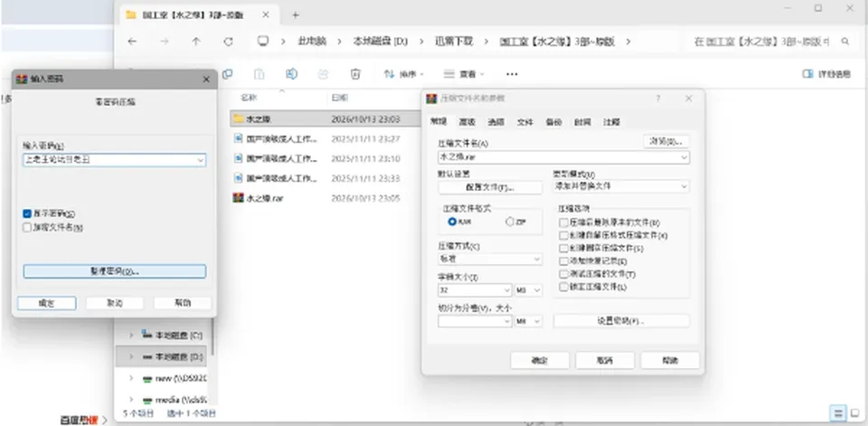Image resolution: width=868 pixels, height=426 pixels.
Task: Click the Copy icon in Explorer toolbar
Action: [x=227, y=73]
